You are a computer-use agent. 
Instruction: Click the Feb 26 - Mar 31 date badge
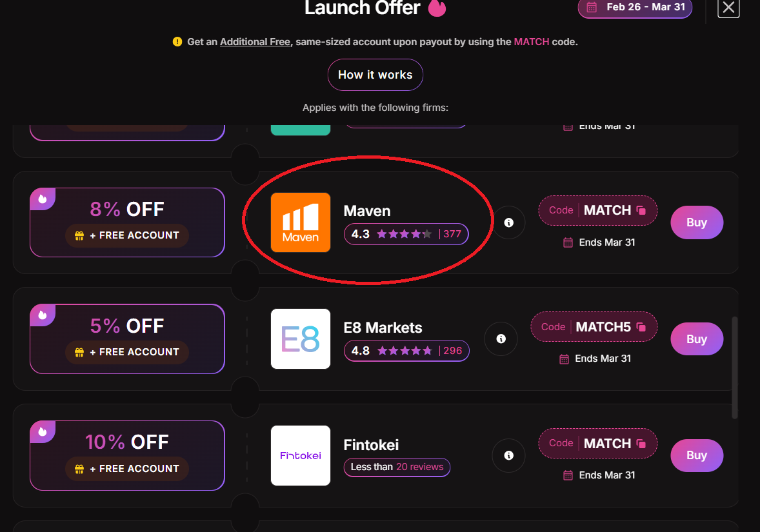click(x=635, y=8)
